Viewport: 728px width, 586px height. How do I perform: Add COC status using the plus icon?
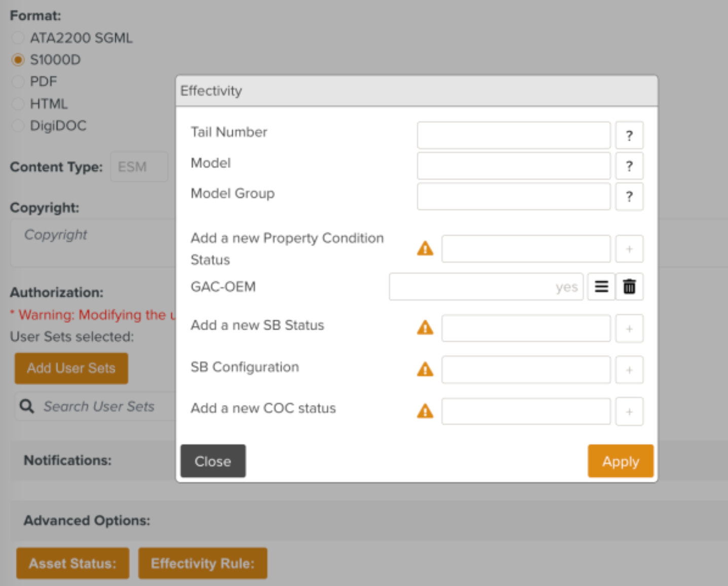[629, 412]
